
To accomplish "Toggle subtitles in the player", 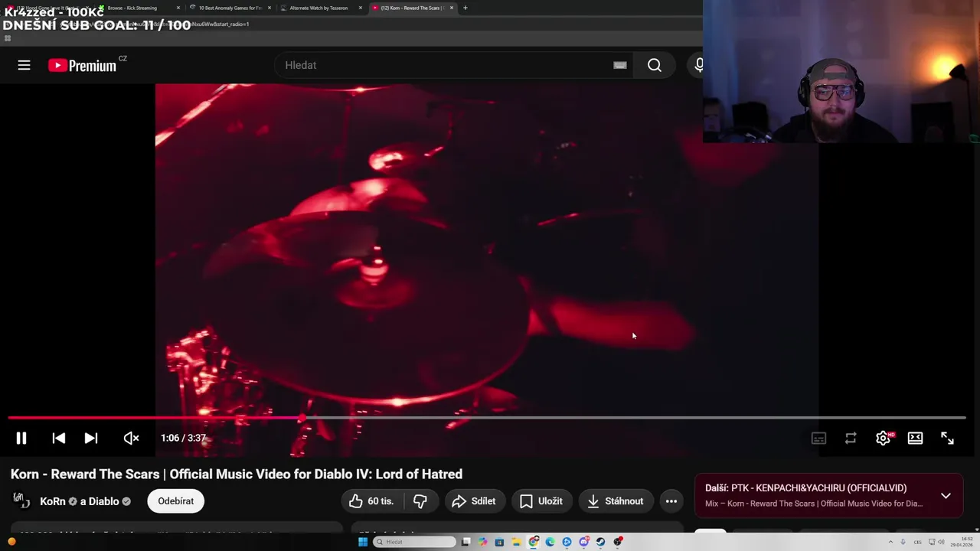I will [x=818, y=438].
